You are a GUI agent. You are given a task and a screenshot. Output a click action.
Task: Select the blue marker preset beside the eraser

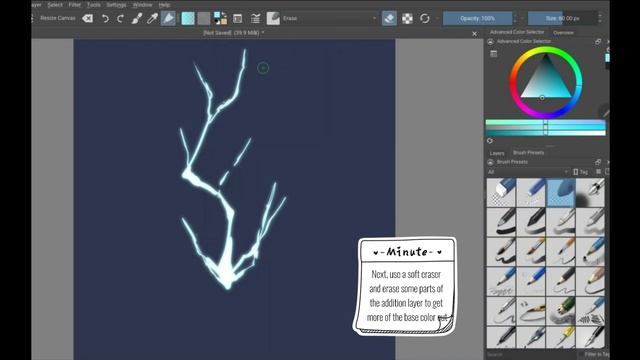pos(531,192)
